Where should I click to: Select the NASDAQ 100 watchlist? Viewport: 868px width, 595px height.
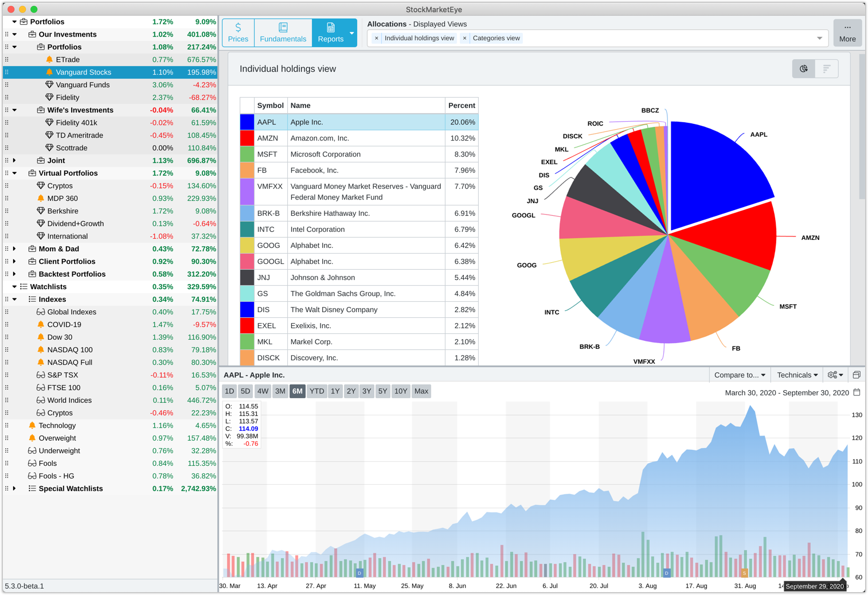110,350
